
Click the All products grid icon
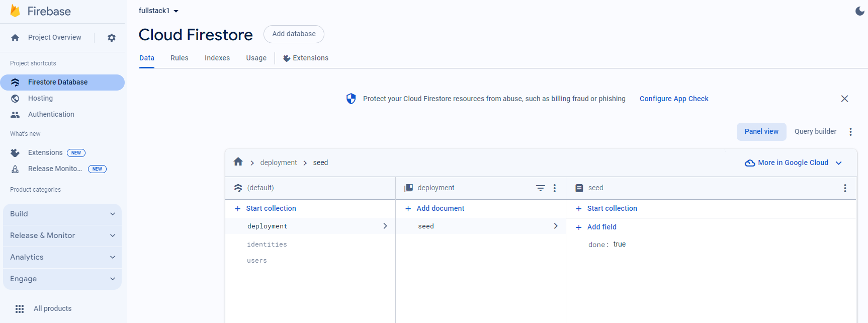coord(20,309)
